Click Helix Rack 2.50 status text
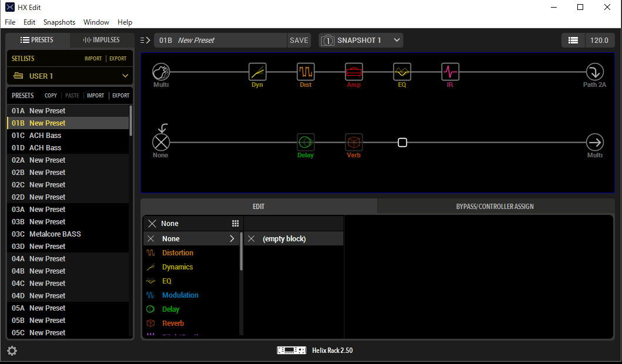Viewport: 622px width, 364px height. pos(332,350)
